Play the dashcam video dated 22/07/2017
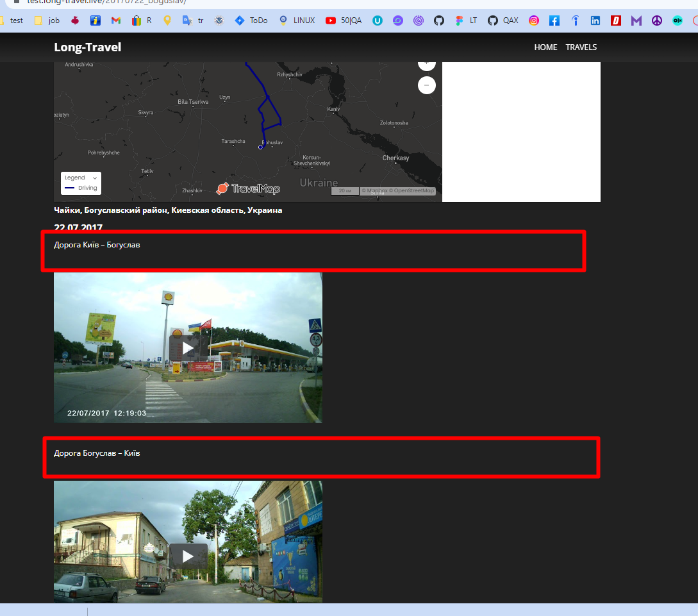This screenshot has height=616, width=698. pyautogui.click(x=188, y=347)
